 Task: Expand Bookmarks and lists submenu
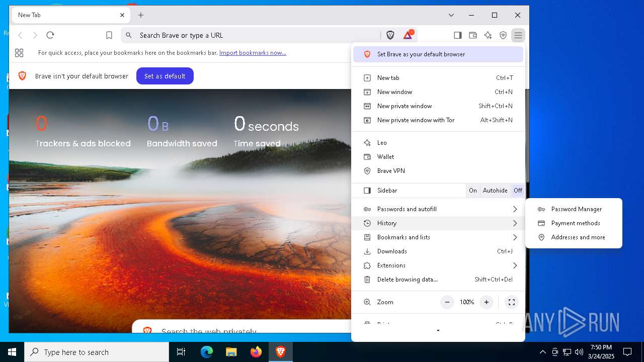point(438,237)
